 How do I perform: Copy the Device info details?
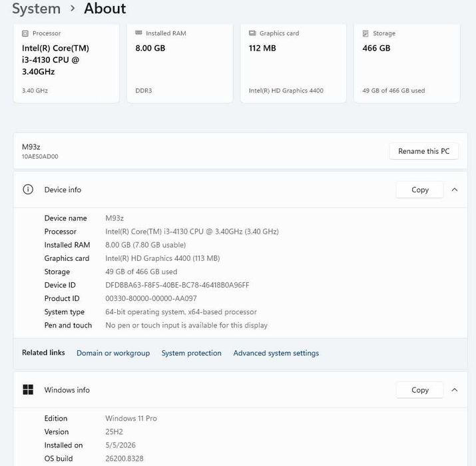coord(420,190)
